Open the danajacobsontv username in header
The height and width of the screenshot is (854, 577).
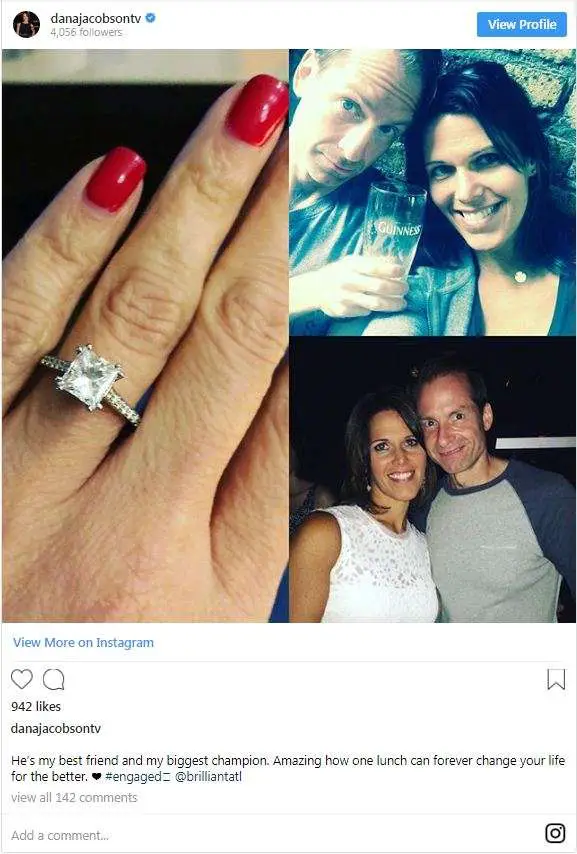pos(96,18)
